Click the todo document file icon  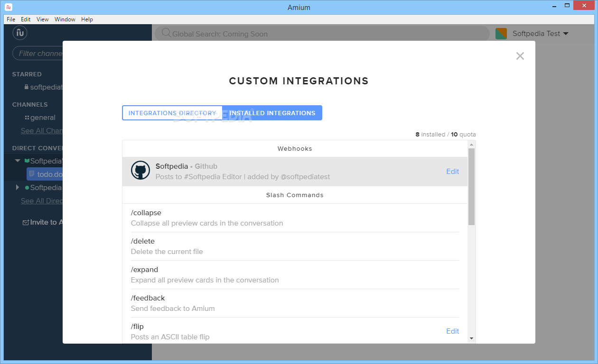tap(32, 174)
